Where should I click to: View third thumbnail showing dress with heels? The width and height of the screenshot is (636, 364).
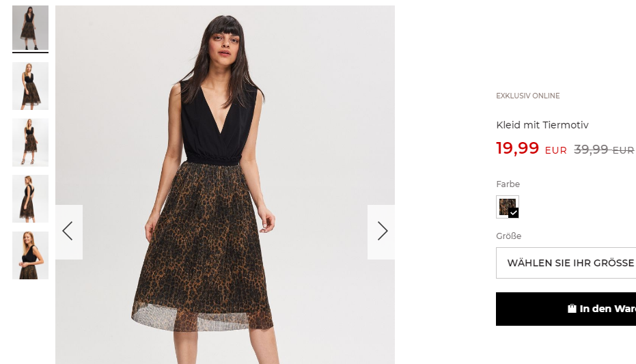[x=31, y=142]
